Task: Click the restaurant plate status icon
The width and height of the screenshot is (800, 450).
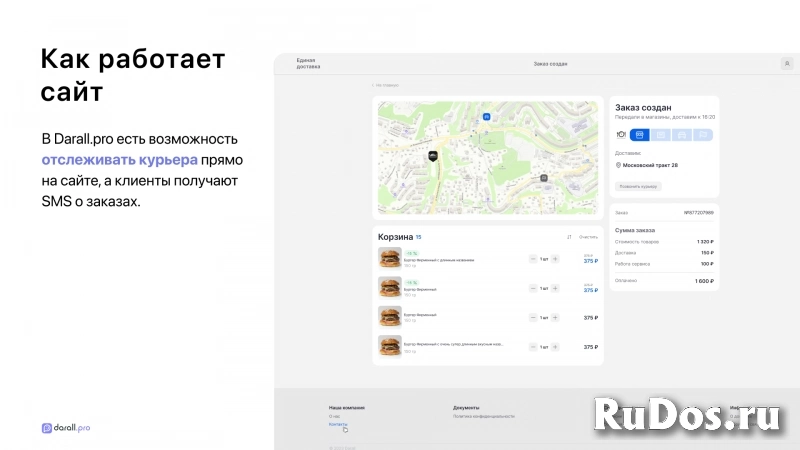Action: [x=621, y=135]
